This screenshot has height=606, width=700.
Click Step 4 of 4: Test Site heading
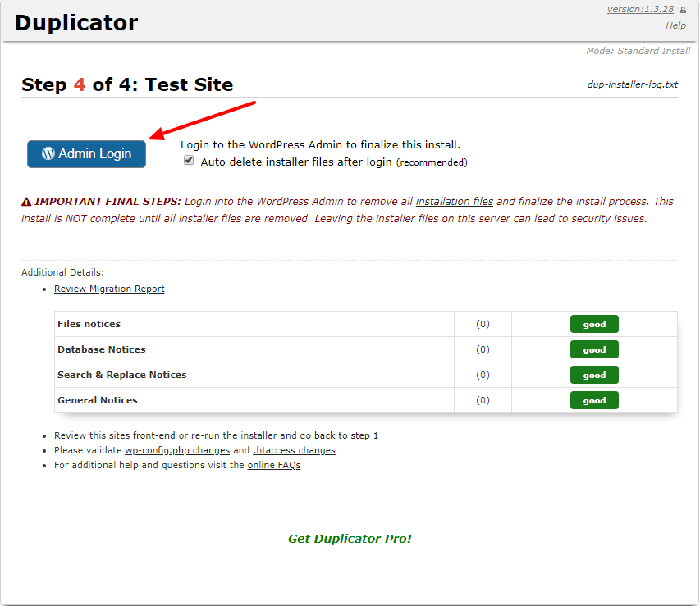(127, 84)
